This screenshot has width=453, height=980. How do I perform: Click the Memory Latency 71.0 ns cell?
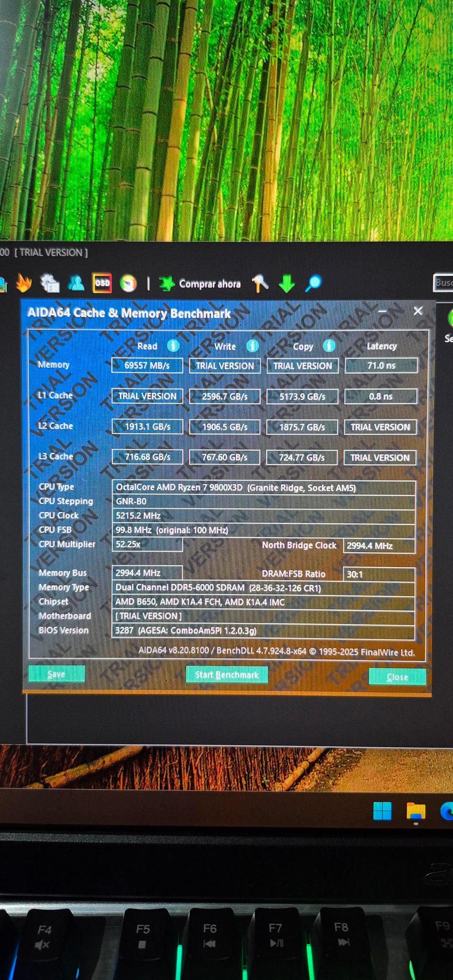point(381,366)
